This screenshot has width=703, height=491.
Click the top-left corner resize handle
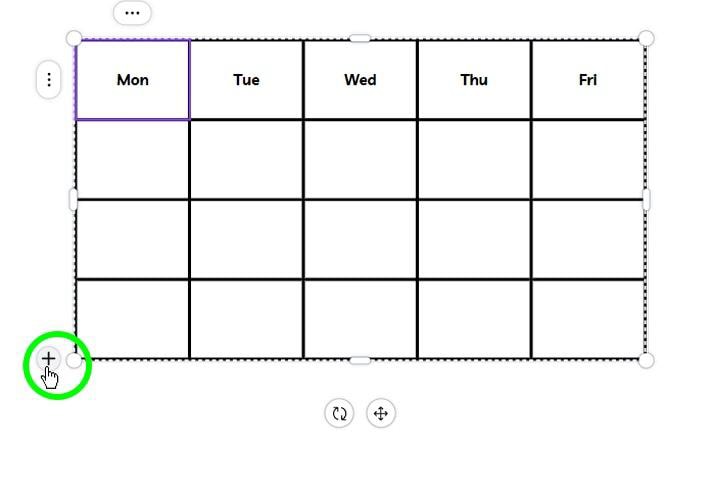74,39
